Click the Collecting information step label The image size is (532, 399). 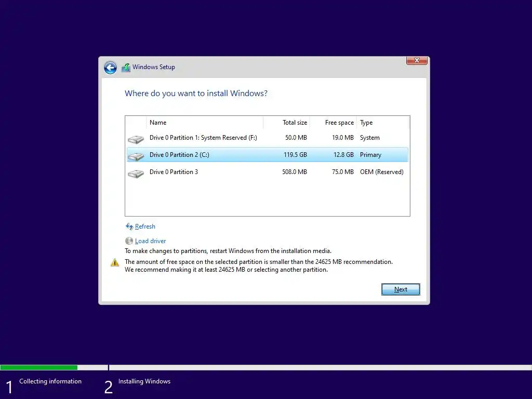(x=50, y=381)
